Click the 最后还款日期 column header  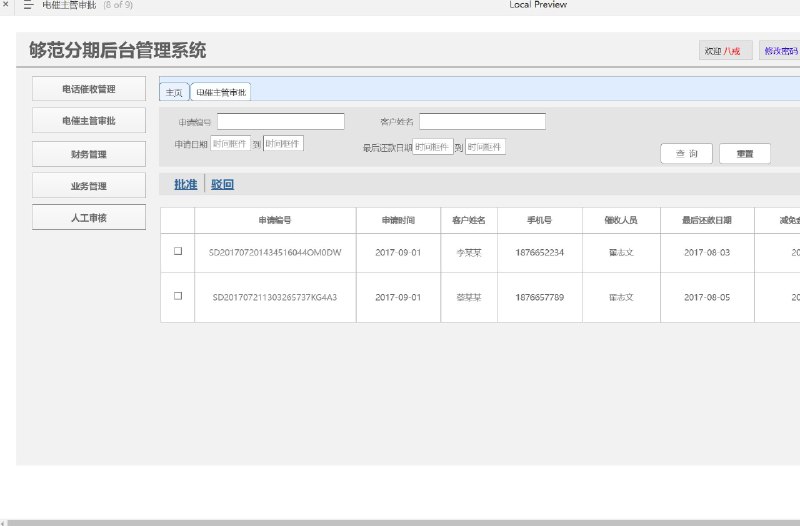[707, 220]
